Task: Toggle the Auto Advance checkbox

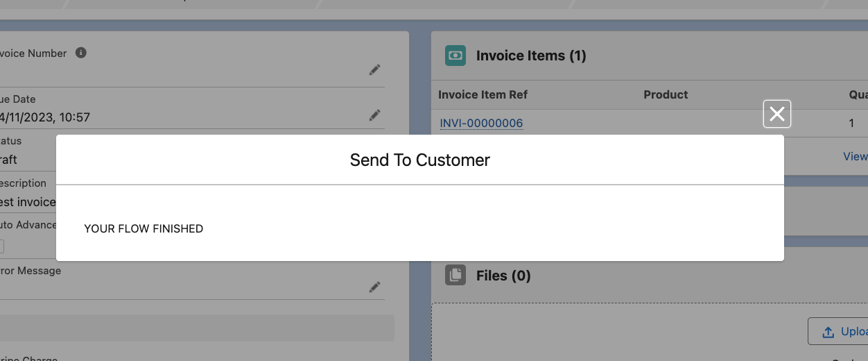Action: 1,246
